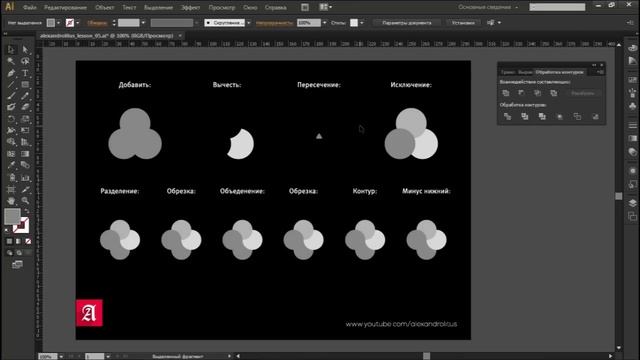Screen dimensions: 640x360
Task: Open the Файл menu
Action: coord(29,7)
